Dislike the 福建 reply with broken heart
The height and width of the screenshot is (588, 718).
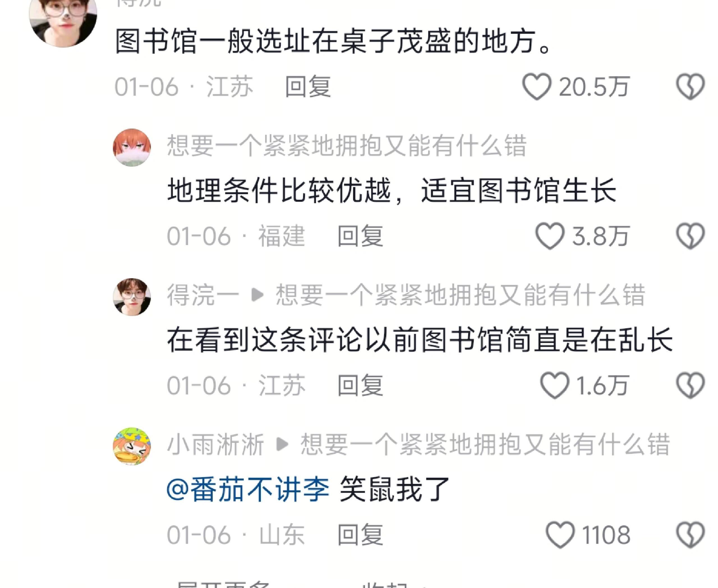[x=691, y=236]
